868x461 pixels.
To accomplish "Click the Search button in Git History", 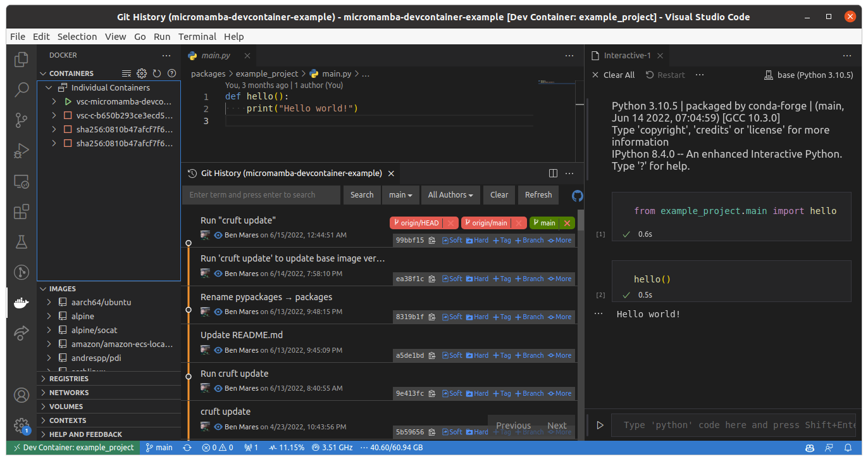I will point(362,195).
